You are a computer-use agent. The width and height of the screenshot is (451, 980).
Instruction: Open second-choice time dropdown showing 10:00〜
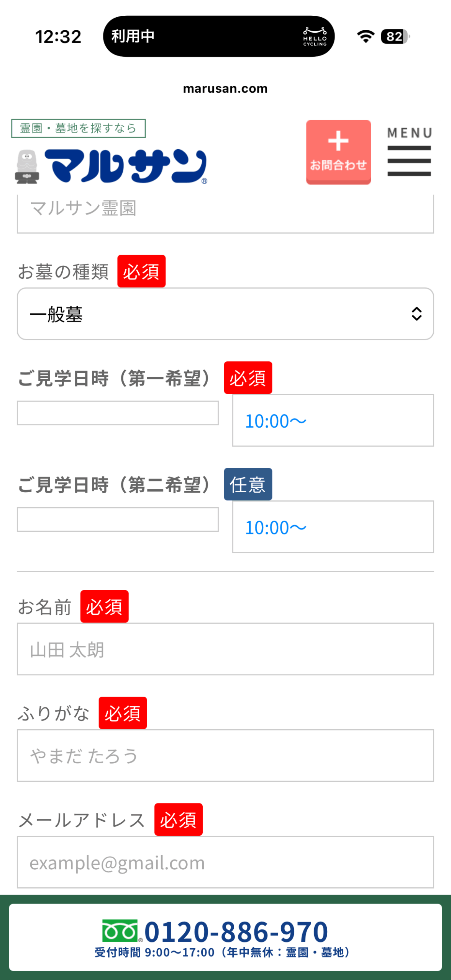[x=333, y=527]
